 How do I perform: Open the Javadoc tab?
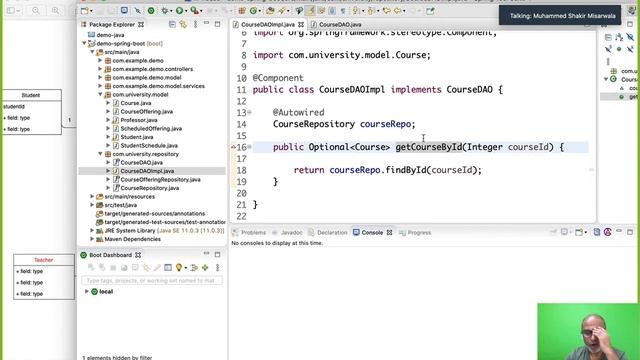[291, 232]
